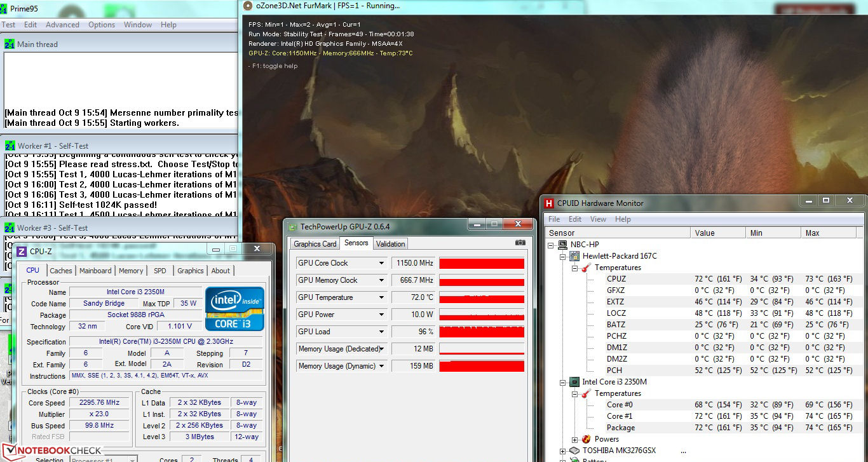Open the GPU Memory Clock sensor dropdown
Viewport: 868px width, 462px height.
[x=382, y=280]
